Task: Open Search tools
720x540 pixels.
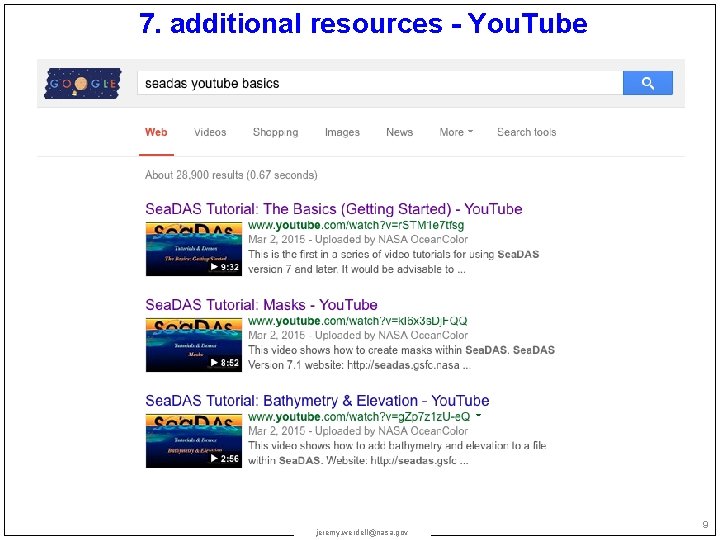Action: (527, 132)
